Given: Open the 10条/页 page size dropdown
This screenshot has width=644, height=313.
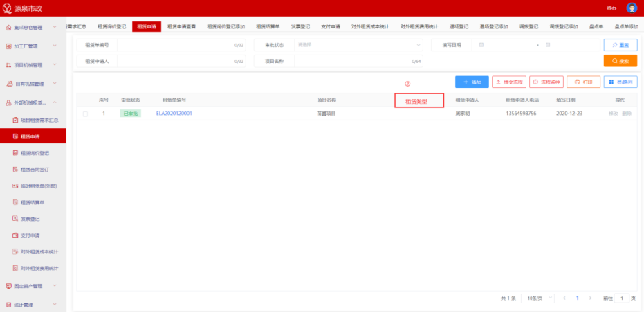Looking at the screenshot, I should 538,298.
